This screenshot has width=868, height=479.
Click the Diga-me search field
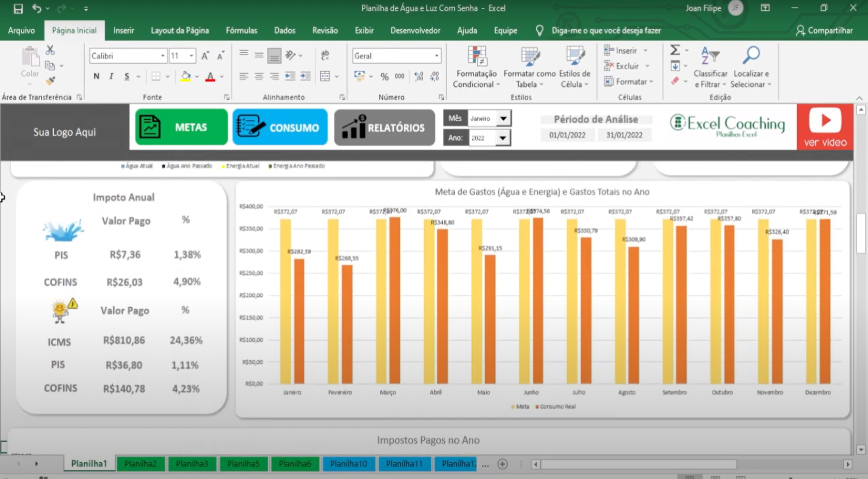click(x=606, y=30)
